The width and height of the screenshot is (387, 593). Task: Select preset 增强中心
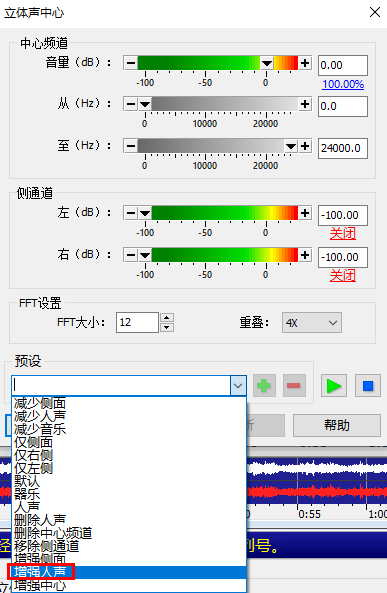pyautogui.click(x=129, y=585)
